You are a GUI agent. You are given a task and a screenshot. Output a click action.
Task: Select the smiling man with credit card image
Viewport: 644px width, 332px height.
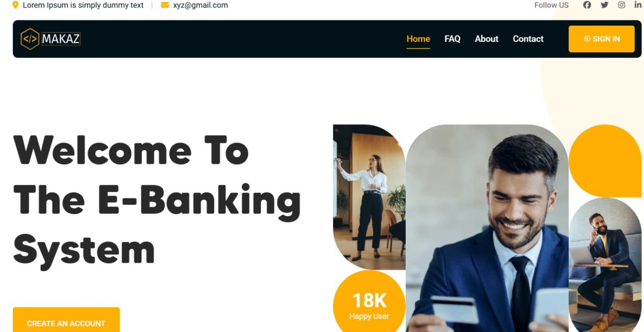487,228
